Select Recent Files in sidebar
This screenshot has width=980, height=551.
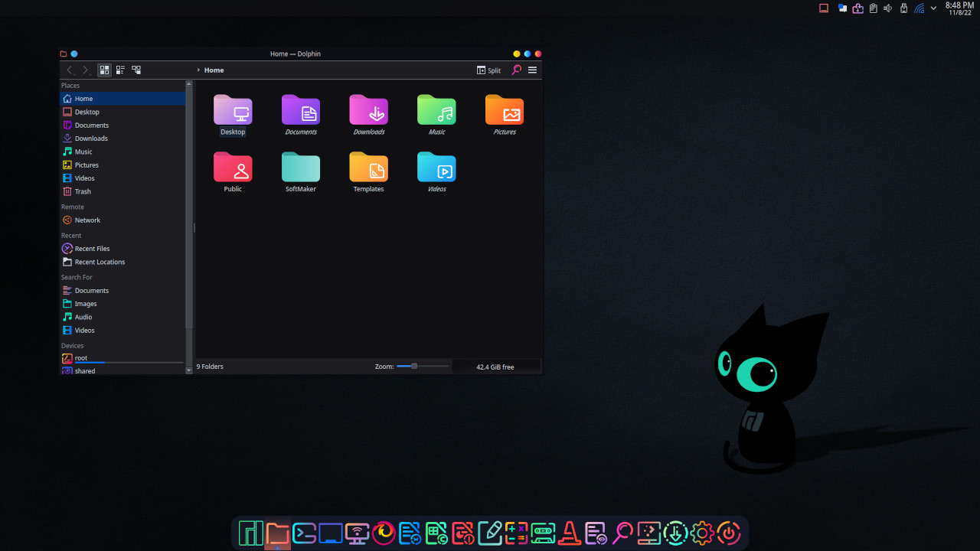tap(92, 249)
